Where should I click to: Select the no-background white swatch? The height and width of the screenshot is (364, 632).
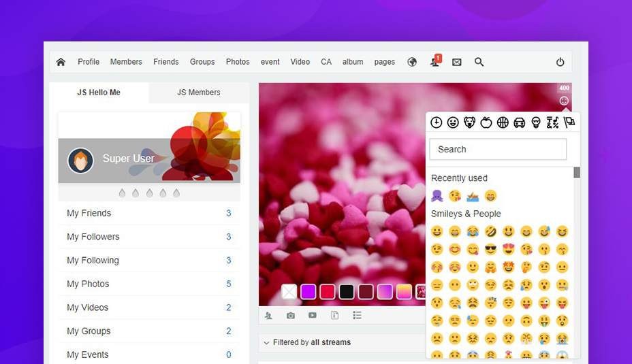289,291
